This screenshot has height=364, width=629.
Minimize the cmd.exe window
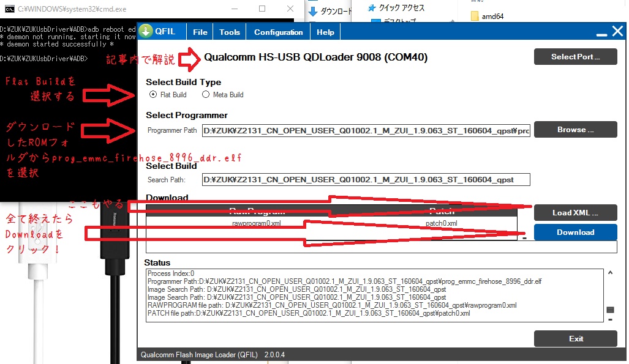(235, 9)
